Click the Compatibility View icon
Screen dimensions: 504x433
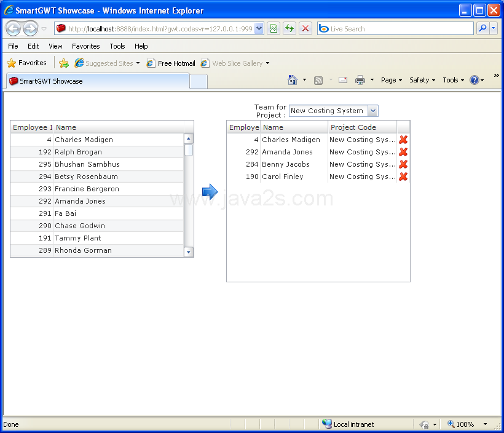click(x=274, y=29)
